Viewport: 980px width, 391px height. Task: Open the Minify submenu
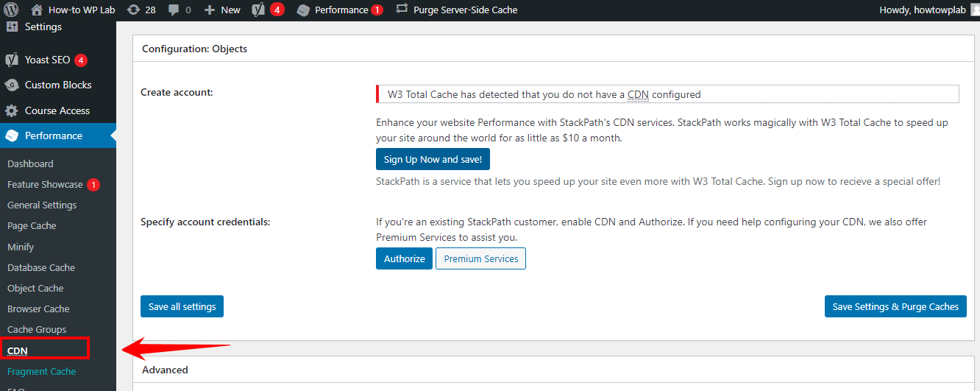click(21, 247)
